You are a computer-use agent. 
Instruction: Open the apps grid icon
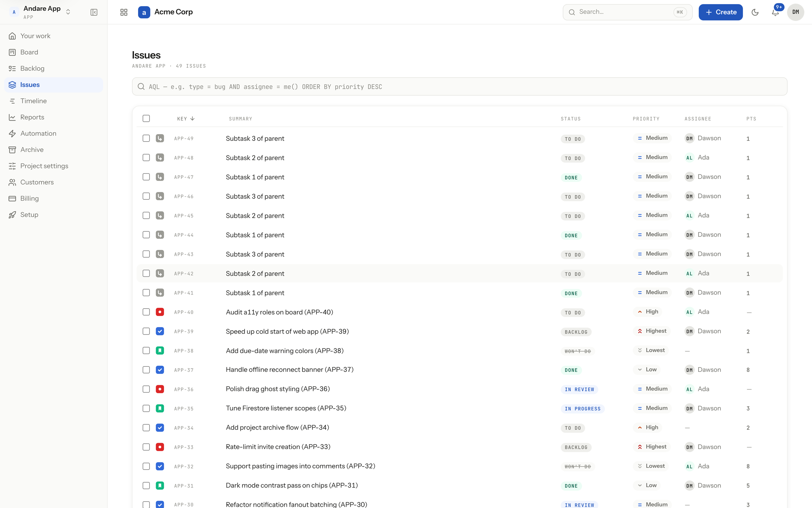click(x=124, y=12)
